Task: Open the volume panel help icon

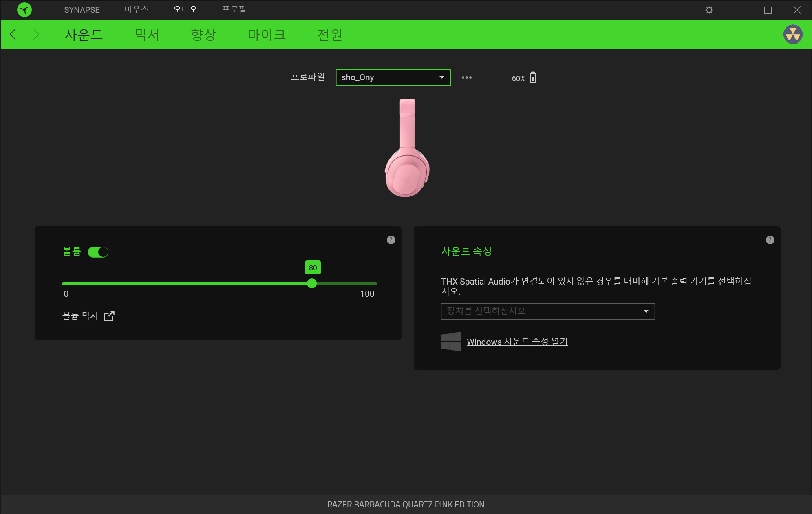Action: 391,240
